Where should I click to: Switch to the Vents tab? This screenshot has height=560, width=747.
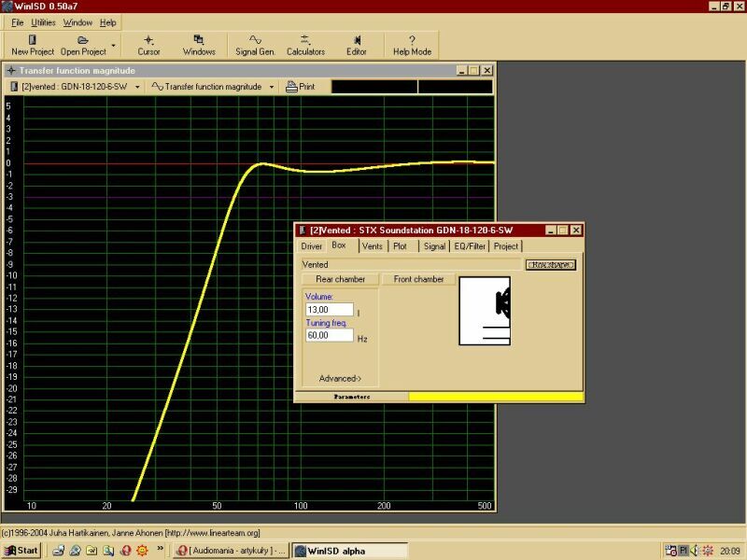pyautogui.click(x=372, y=246)
